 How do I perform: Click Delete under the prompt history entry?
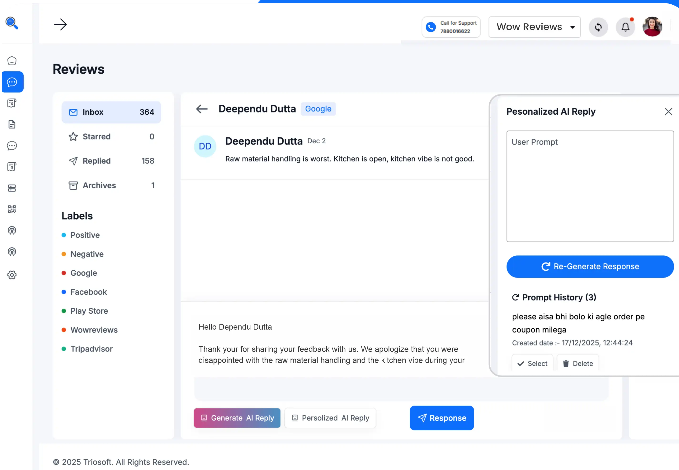pos(578,363)
